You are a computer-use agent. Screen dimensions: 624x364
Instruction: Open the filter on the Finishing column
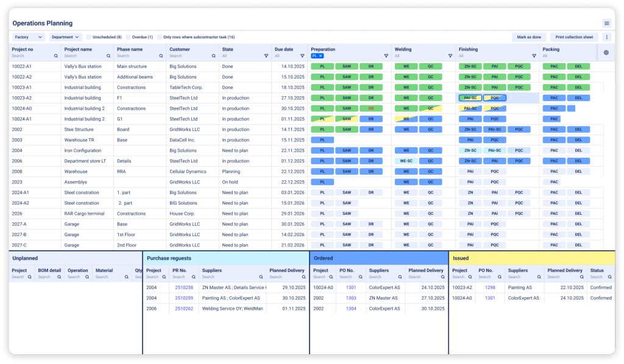(x=533, y=55)
